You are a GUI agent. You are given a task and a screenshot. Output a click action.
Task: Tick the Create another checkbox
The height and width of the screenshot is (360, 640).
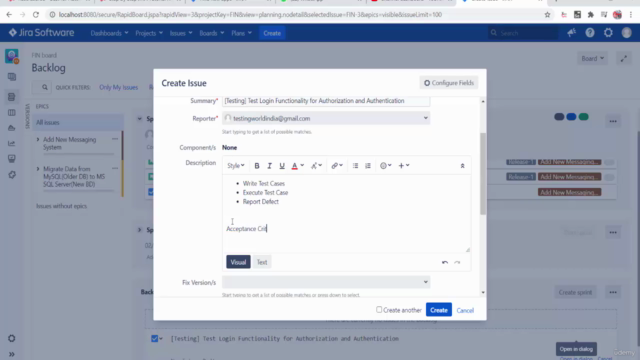379,310
